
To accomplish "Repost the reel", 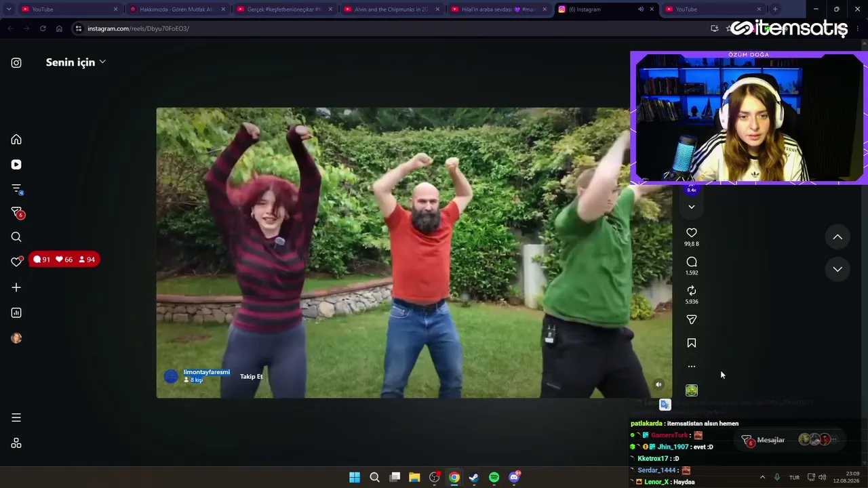I will (692, 291).
